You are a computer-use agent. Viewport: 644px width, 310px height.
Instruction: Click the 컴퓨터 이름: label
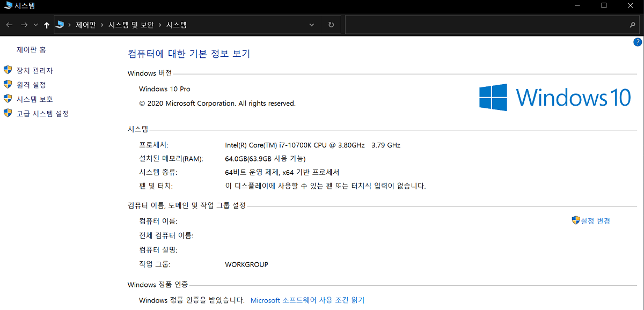coord(158,221)
